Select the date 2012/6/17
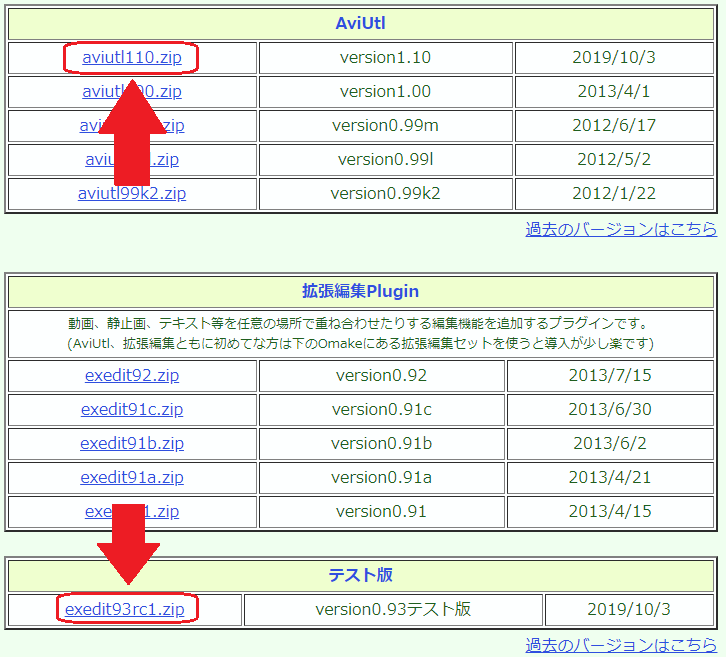726x657 pixels. click(x=614, y=125)
